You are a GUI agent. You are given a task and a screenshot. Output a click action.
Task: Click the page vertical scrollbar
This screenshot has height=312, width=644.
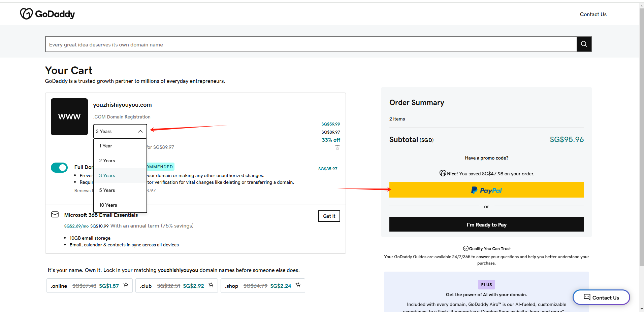[641, 138]
